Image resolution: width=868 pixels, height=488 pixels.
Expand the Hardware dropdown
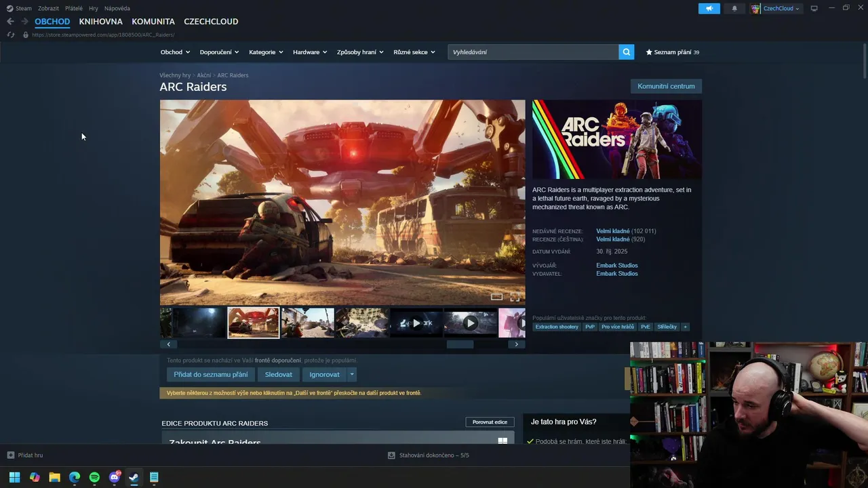pos(310,52)
